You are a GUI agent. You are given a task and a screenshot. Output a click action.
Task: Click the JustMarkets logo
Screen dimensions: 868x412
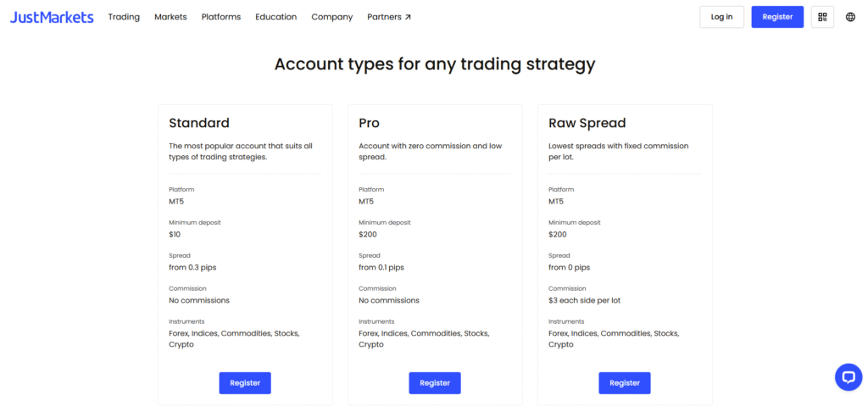pos(52,17)
